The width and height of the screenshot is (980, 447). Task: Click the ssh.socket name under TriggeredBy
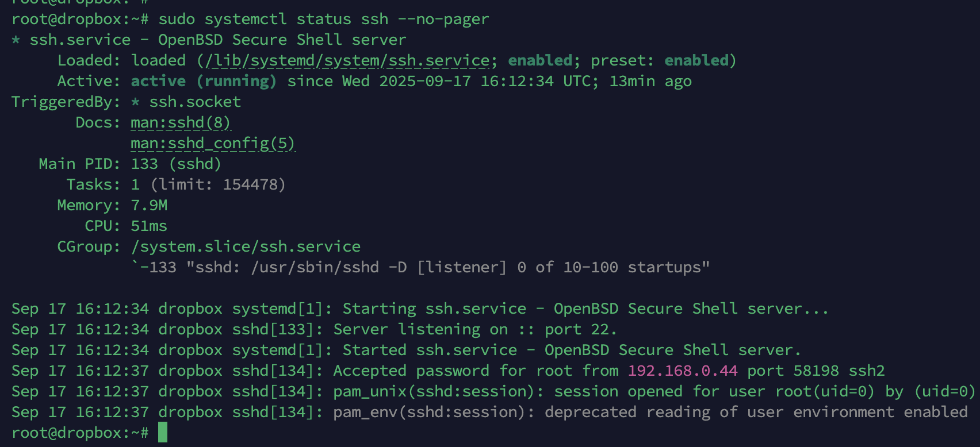pos(195,102)
